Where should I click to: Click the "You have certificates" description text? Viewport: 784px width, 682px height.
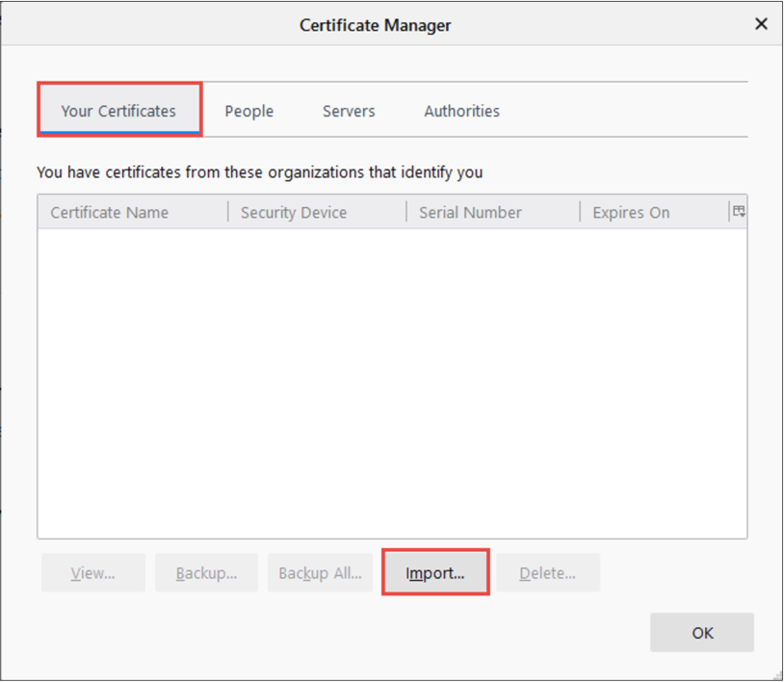point(260,172)
